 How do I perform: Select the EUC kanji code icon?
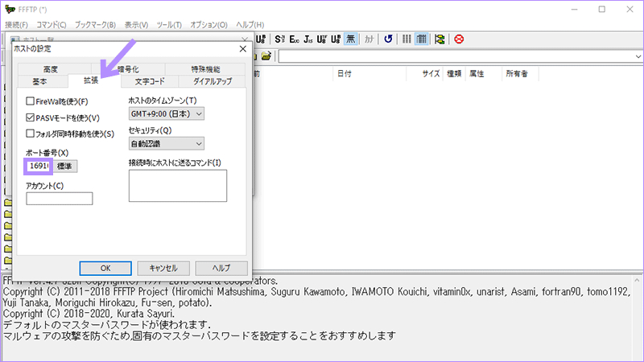pyautogui.click(x=295, y=39)
